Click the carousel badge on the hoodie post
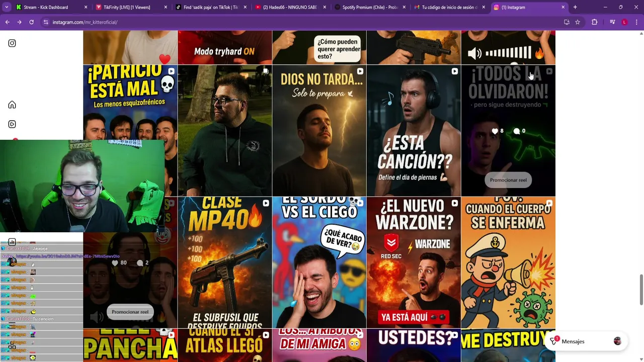Screen dimensions: 644x362 click(266, 71)
